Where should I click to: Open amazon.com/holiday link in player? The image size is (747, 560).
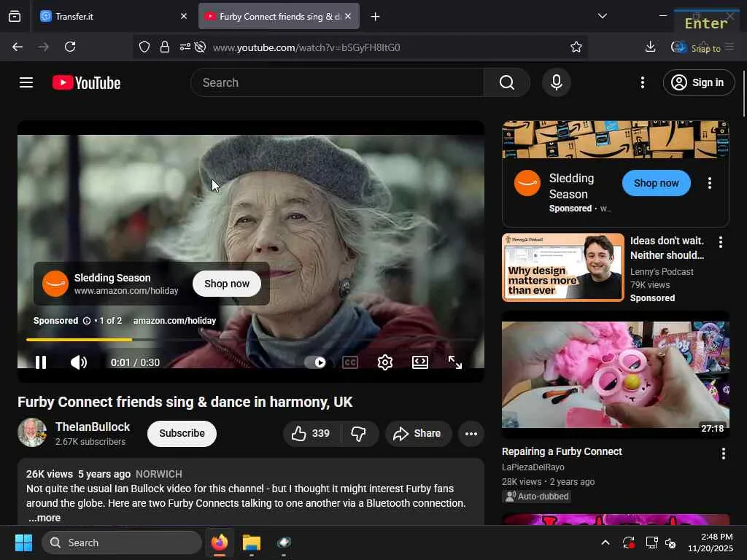174,321
